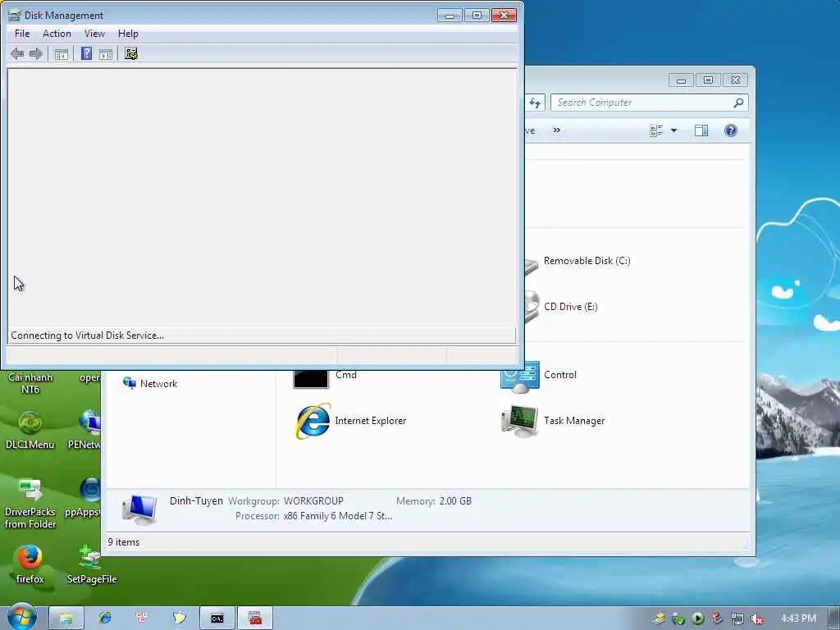Open Action menu in Disk Management
840x630 pixels.
pos(57,34)
